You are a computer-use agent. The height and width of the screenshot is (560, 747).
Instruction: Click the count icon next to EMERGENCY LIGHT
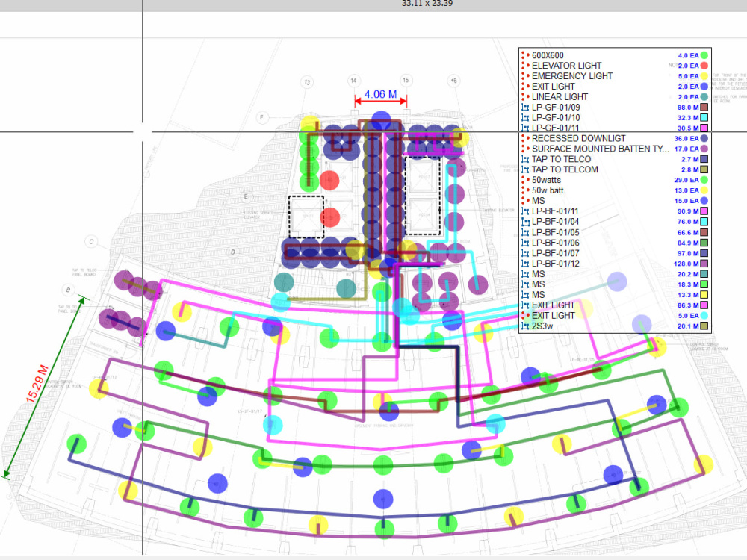[525, 76]
